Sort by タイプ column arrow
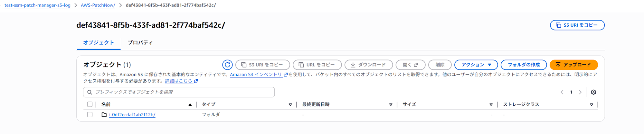The height and width of the screenshot is (134, 644). [290, 105]
